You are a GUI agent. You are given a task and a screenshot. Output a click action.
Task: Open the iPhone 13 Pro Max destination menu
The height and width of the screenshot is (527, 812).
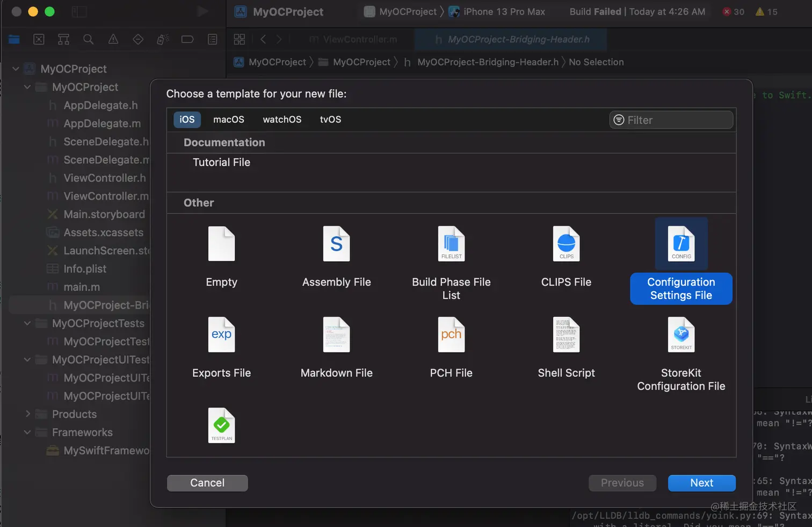tap(497, 12)
